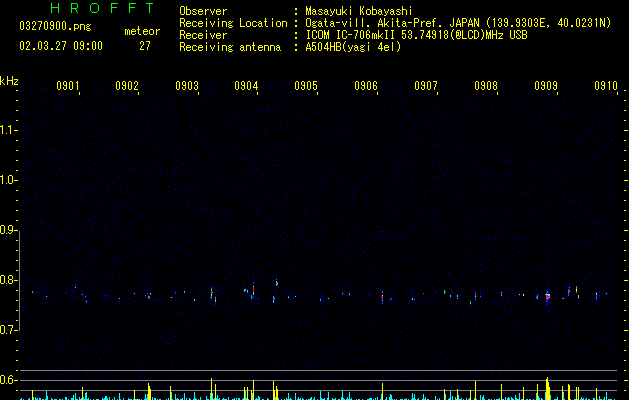The height and width of the screenshot is (400, 629).
Task: Click the date stamp 02.03.27 09:00
Action: 61,46
